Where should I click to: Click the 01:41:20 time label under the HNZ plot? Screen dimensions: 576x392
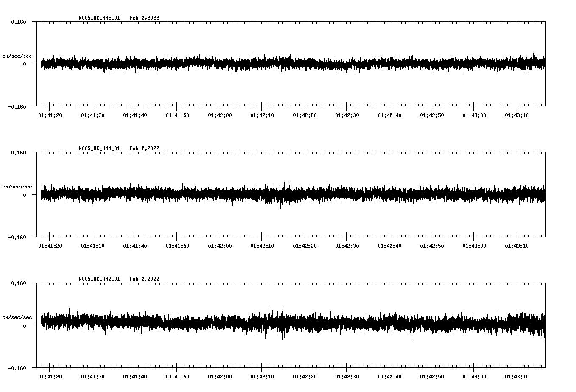[x=50, y=377]
